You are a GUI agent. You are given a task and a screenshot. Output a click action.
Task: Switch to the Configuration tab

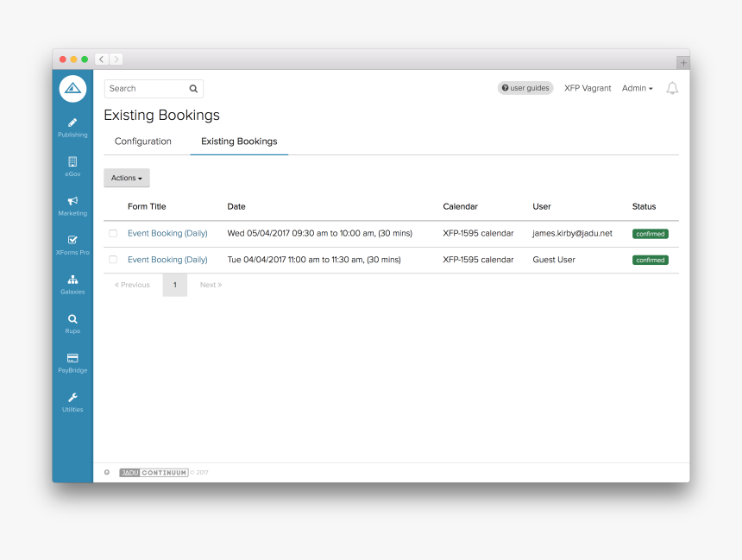142,141
